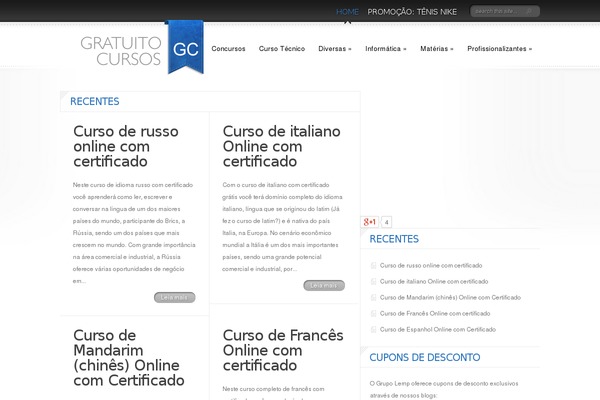Click the document icon beside Curso de italiano link
The image size is (600, 400).
coord(373,281)
